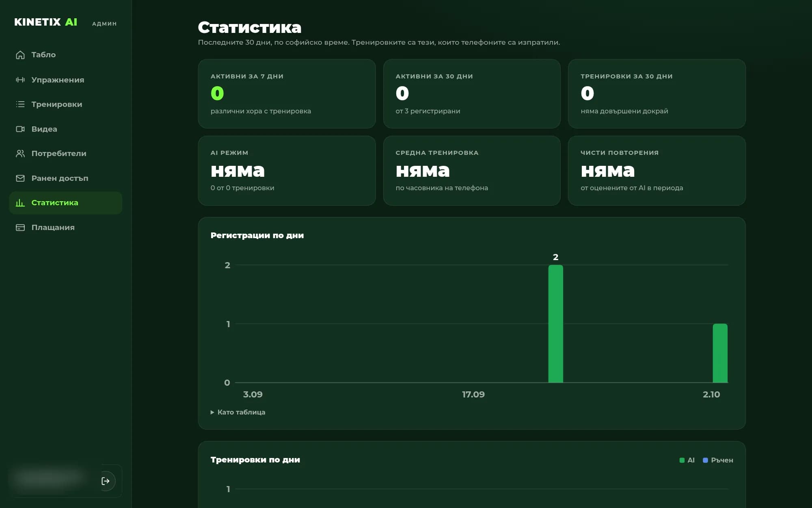Select Видеа in the sidebar
Image resolution: width=812 pixels, height=508 pixels.
65,129
